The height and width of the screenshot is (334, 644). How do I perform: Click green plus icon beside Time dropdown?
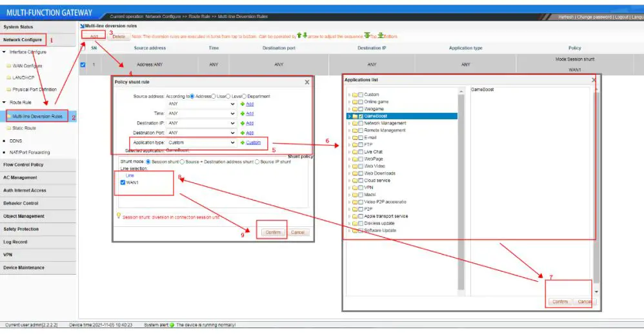click(243, 113)
